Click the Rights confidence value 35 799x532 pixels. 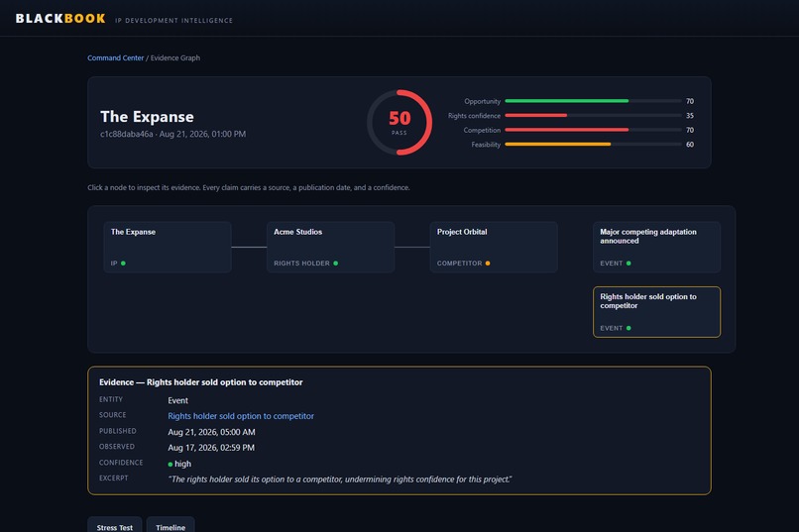tap(689, 116)
